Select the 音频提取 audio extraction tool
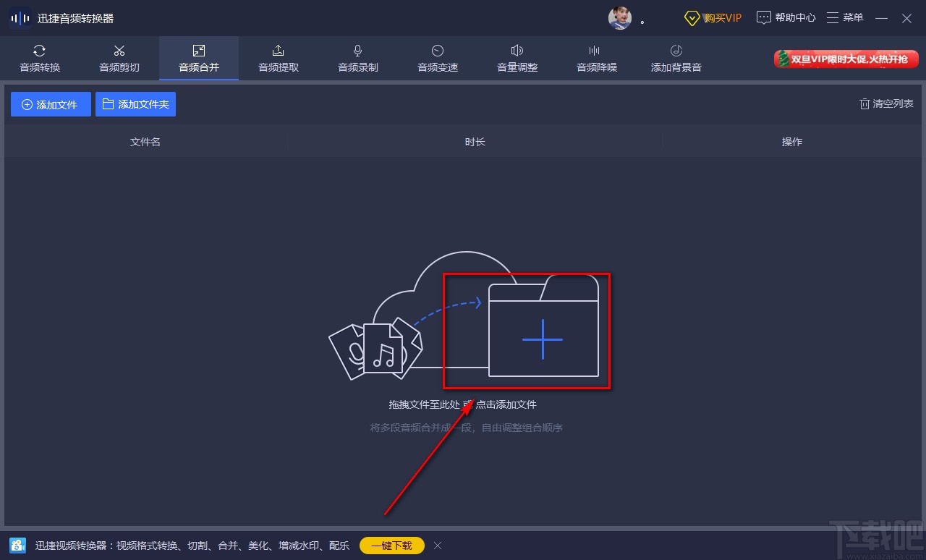 (278, 59)
